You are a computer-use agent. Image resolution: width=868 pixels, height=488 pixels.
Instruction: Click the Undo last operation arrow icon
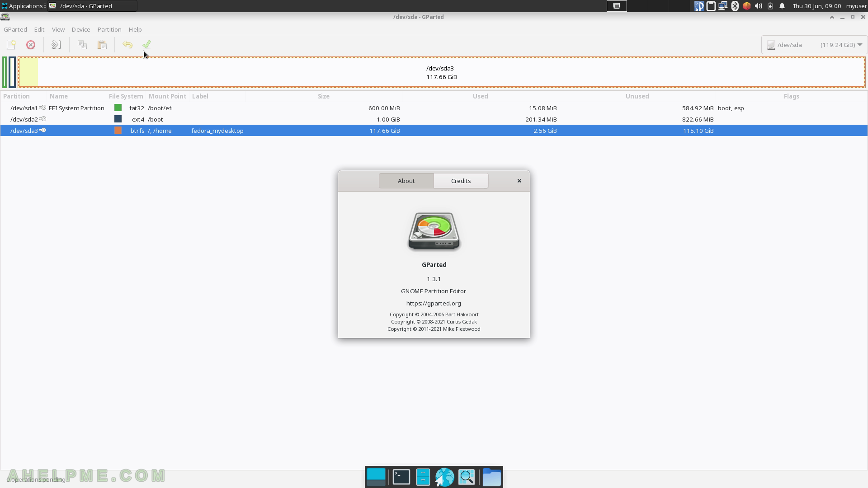(127, 45)
